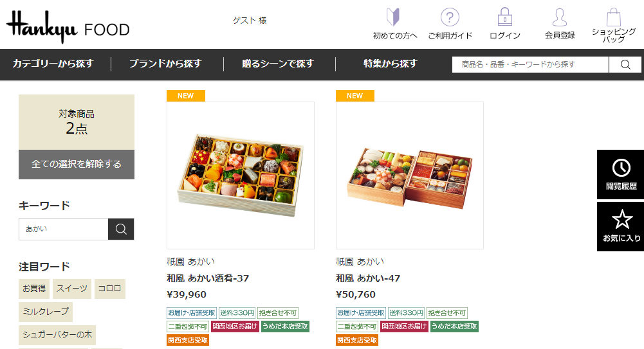Focus the キーワード field containing あかい
Image resolution: width=644 pixels, height=349 pixels.
click(x=64, y=229)
